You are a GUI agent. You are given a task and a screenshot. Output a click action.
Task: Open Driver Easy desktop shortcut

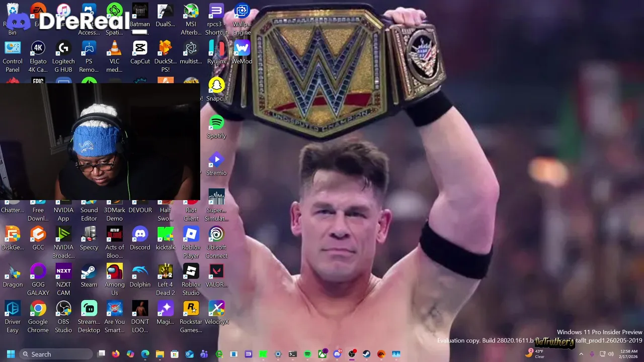pos(13,317)
